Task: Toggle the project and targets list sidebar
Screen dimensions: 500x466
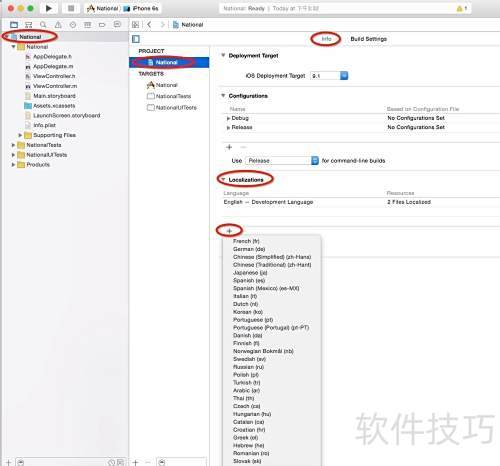Action: pos(136,39)
